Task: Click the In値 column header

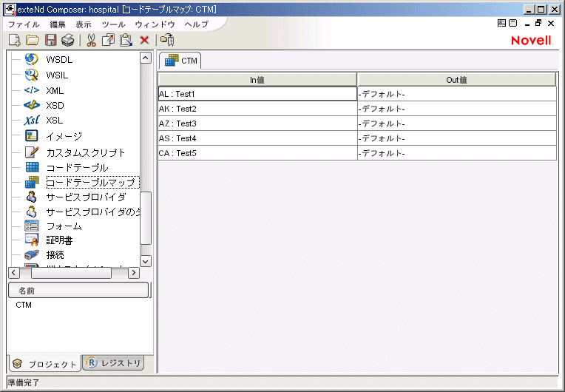Action: [257, 80]
